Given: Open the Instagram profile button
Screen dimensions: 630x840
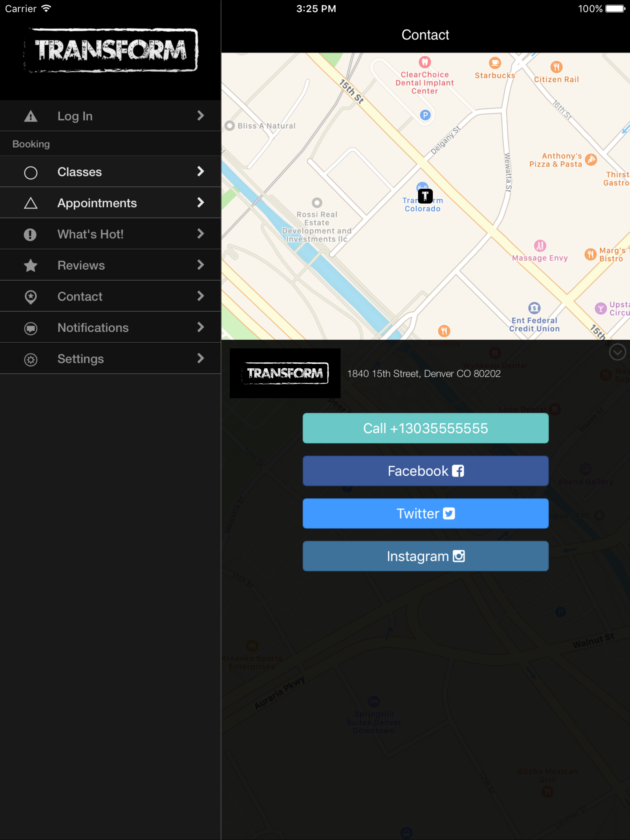Looking at the screenshot, I should (x=425, y=556).
